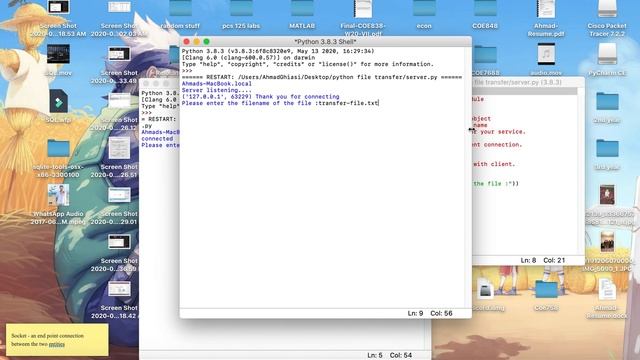Select the Screen Shot 02.03 AM thumbnail
The width and height of the screenshot is (640, 360).
(x=119, y=7)
